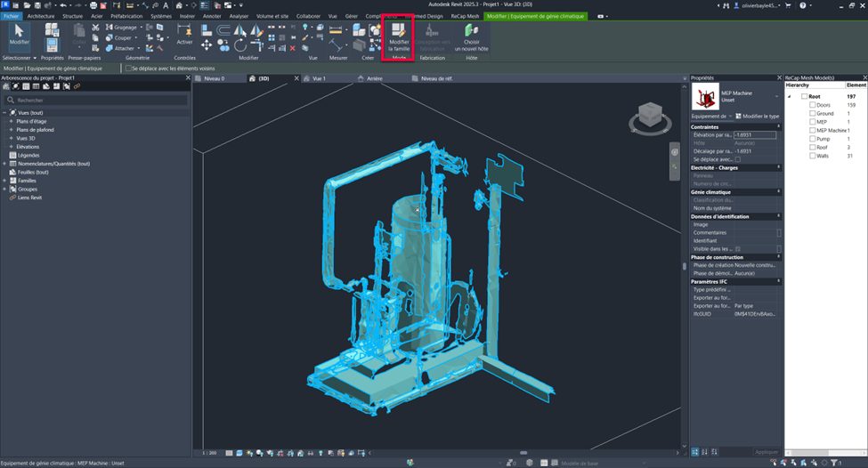Screen dimensions: 868x468
Task: Switch to the Niveau 0 view tab
Action: (214, 78)
